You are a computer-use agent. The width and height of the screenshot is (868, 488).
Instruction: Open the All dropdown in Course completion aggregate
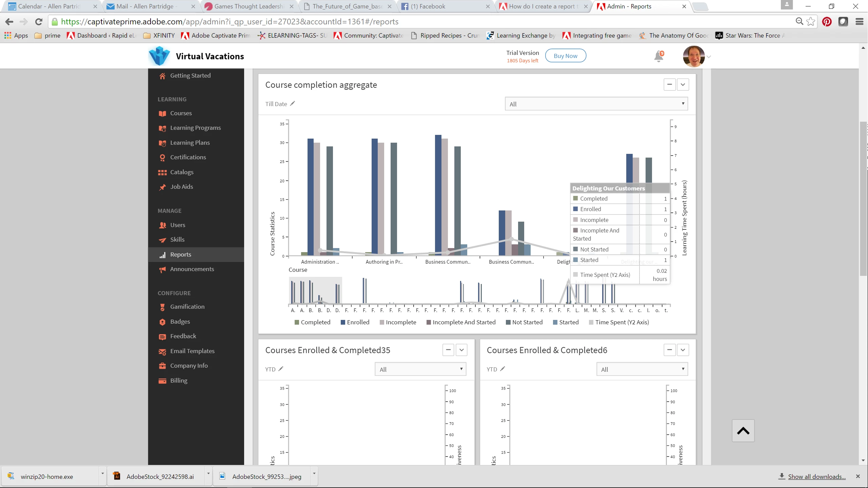tap(596, 104)
